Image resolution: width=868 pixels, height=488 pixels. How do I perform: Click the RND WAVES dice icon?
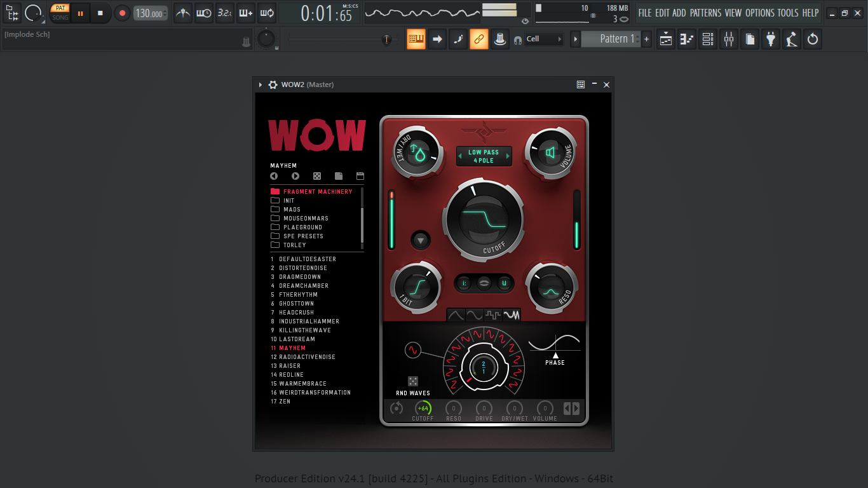(x=413, y=381)
